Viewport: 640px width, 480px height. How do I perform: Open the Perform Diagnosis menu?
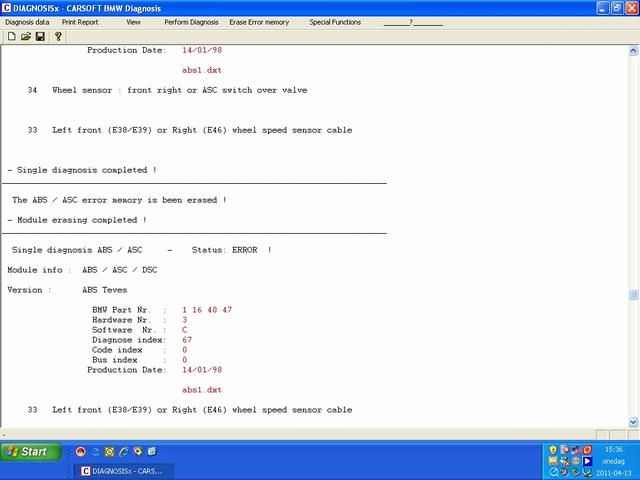[190, 21]
